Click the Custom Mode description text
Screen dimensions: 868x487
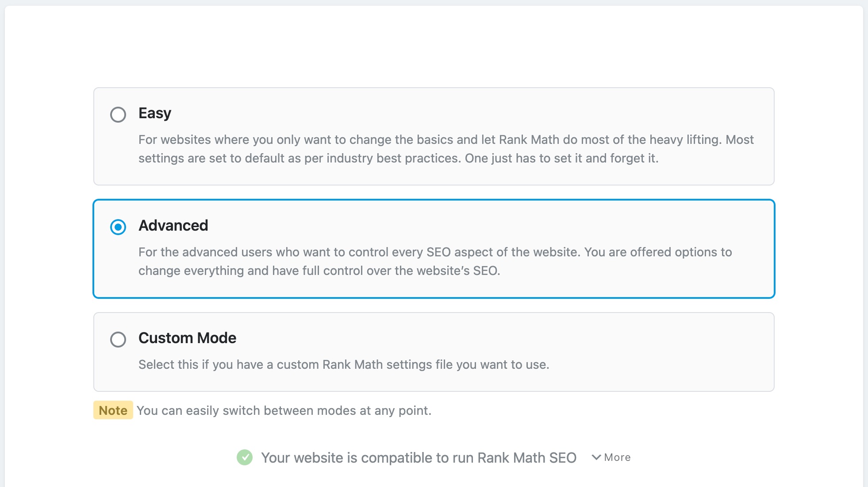click(343, 365)
